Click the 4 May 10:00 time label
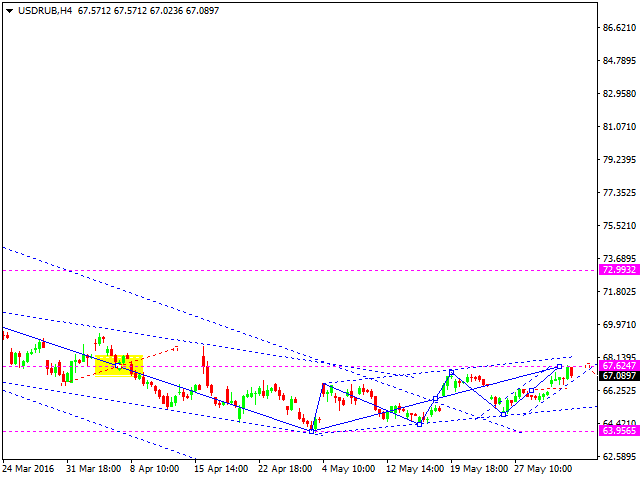This screenshot has width=640, height=480. [x=348, y=469]
